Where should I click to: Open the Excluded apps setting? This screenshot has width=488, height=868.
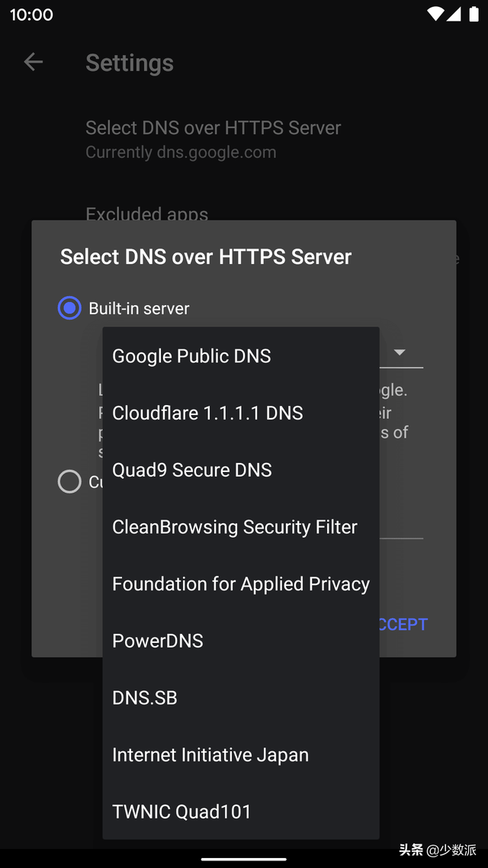click(147, 214)
